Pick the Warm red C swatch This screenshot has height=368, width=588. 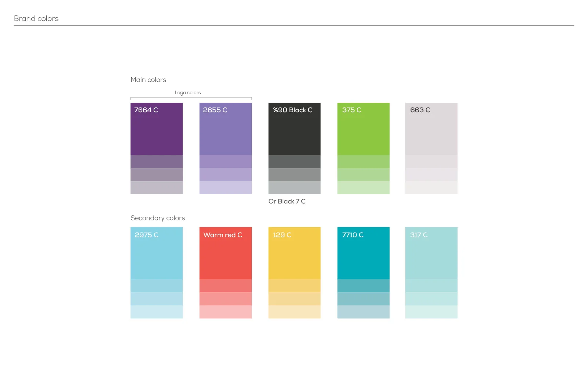pyautogui.click(x=226, y=253)
